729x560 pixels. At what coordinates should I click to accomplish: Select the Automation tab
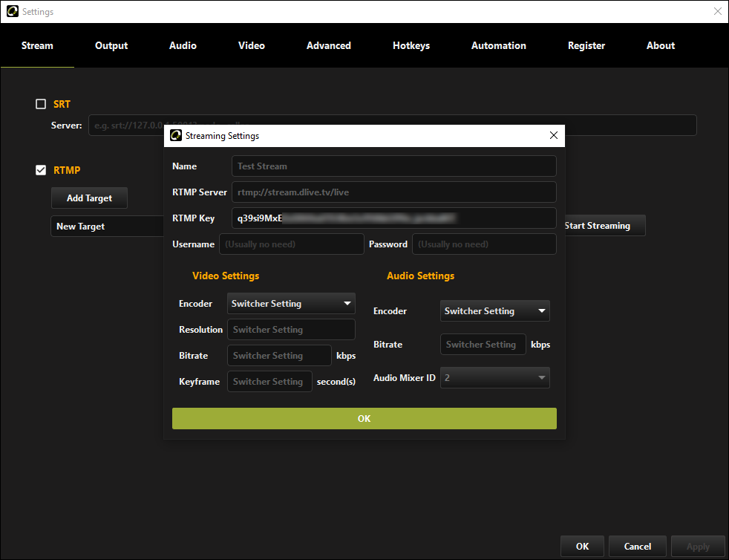pyautogui.click(x=498, y=45)
